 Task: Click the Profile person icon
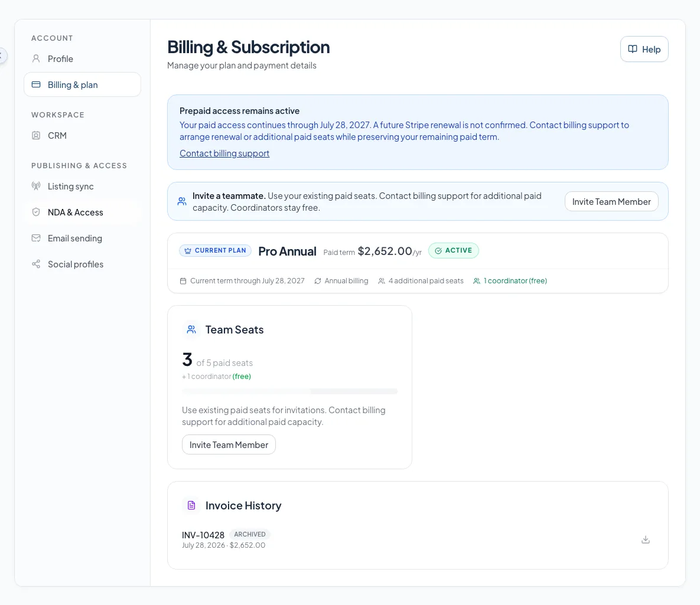click(36, 59)
